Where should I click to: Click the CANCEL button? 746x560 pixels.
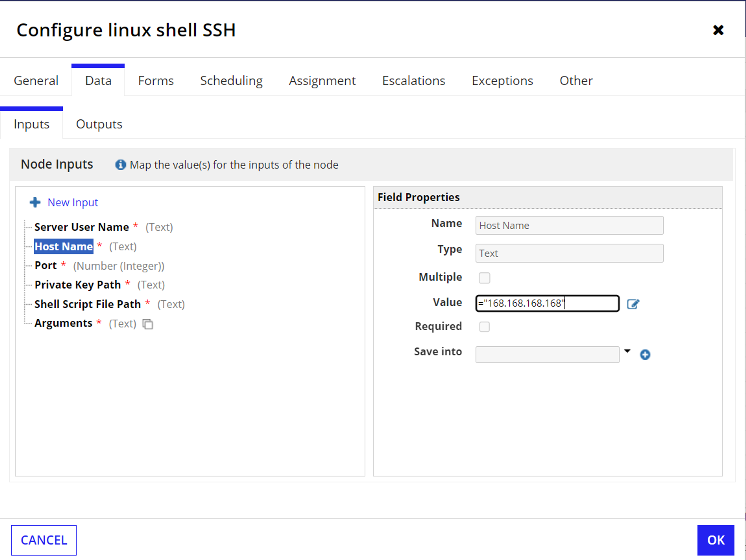(44, 540)
